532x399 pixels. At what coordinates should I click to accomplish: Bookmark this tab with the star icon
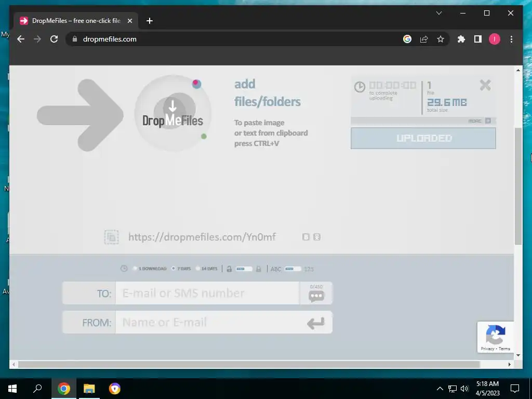[x=441, y=39]
